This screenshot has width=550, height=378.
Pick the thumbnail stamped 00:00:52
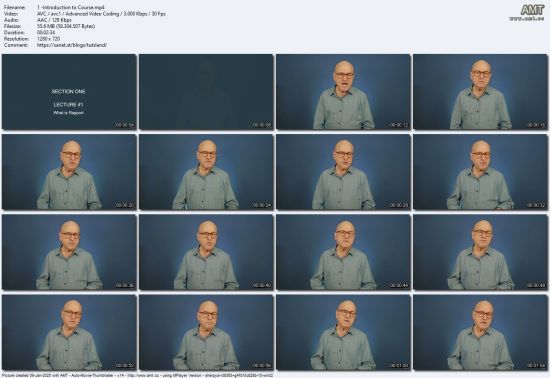tap(69, 333)
